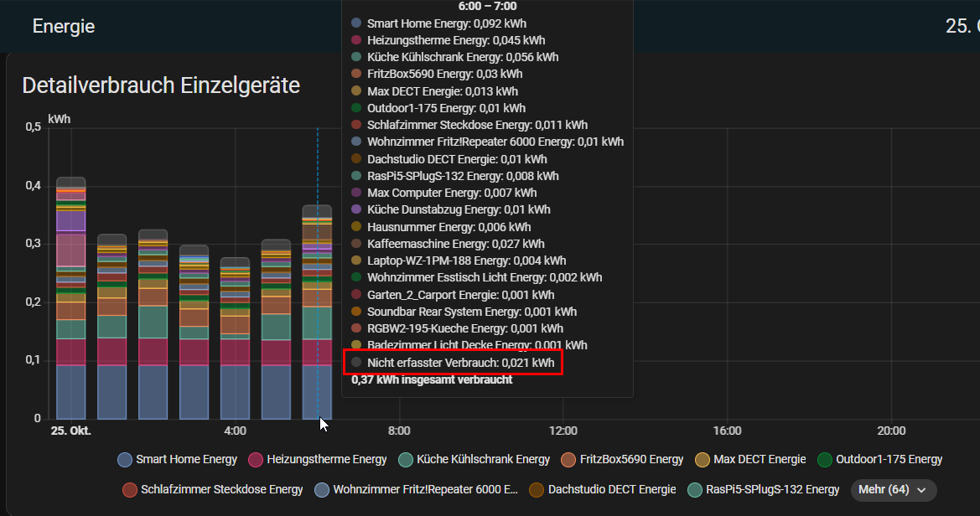Click the Max DECT Energie legend circle

click(703, 460)
